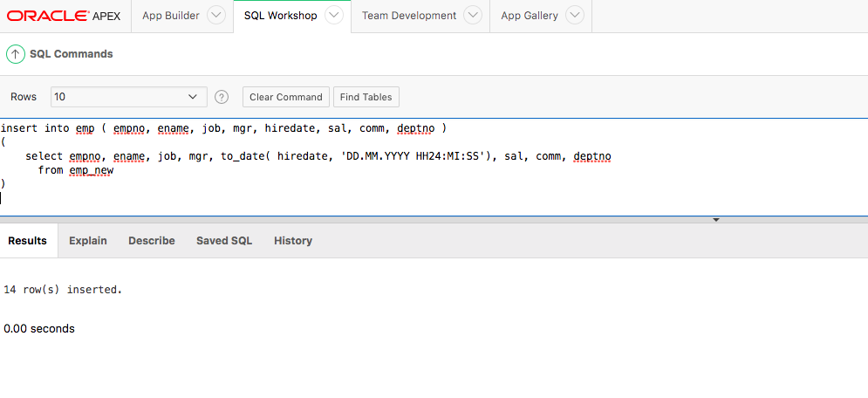This screenshot has width=868, height=398.
Task: Switch to the App Gallery tab
Action: click(530, 16)
